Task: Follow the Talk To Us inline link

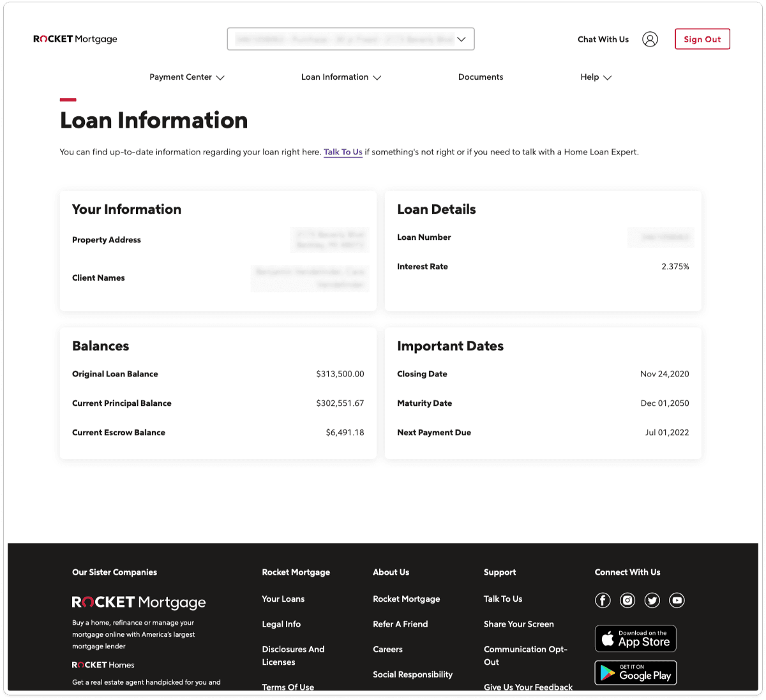Action: (343, 152)
